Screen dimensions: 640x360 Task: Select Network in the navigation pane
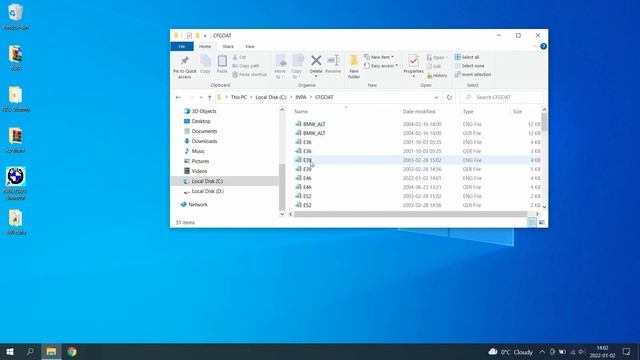click(198, 204)
